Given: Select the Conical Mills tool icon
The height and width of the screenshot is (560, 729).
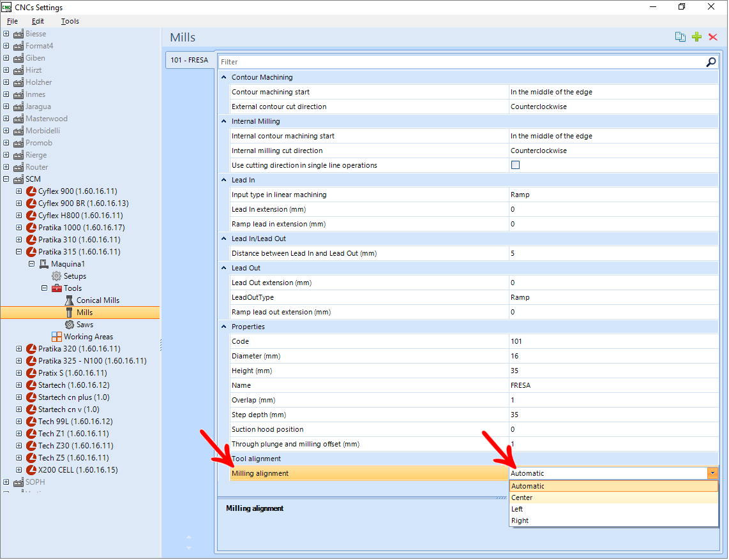Looking at the screenshot, I should 70,300.
